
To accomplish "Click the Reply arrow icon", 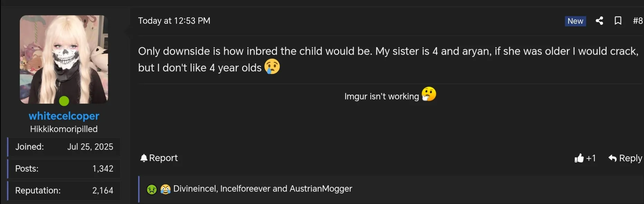I will coord(613,158).
